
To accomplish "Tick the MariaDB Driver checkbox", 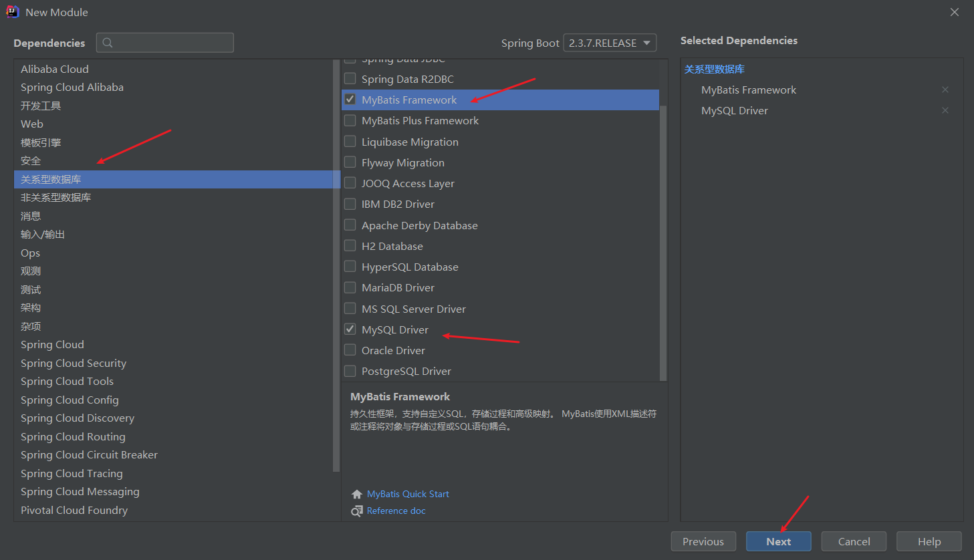I will [350, 287].
